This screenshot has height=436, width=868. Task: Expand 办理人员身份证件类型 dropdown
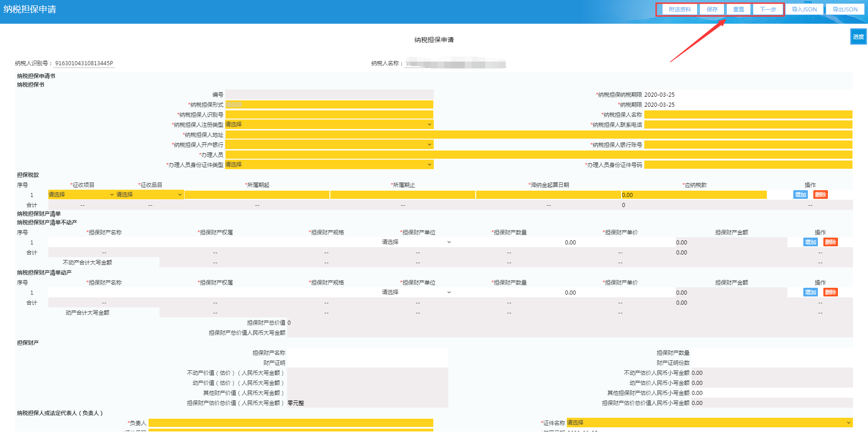click(329, 165)
